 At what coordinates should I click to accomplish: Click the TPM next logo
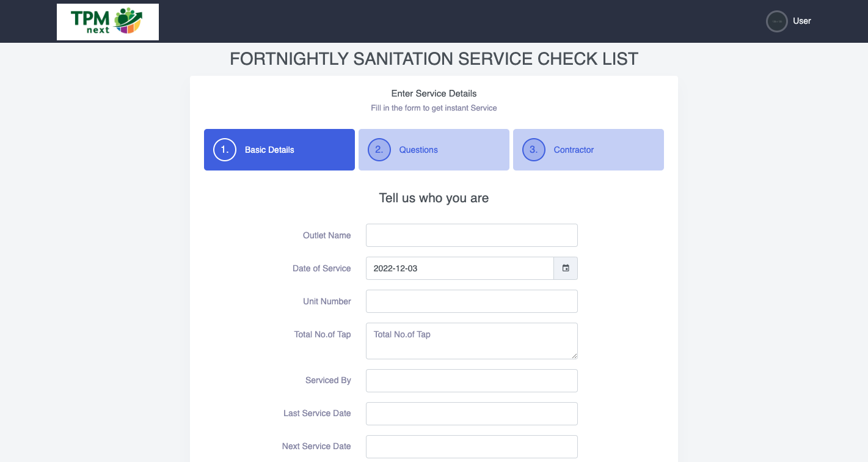(x=108, y=22)
